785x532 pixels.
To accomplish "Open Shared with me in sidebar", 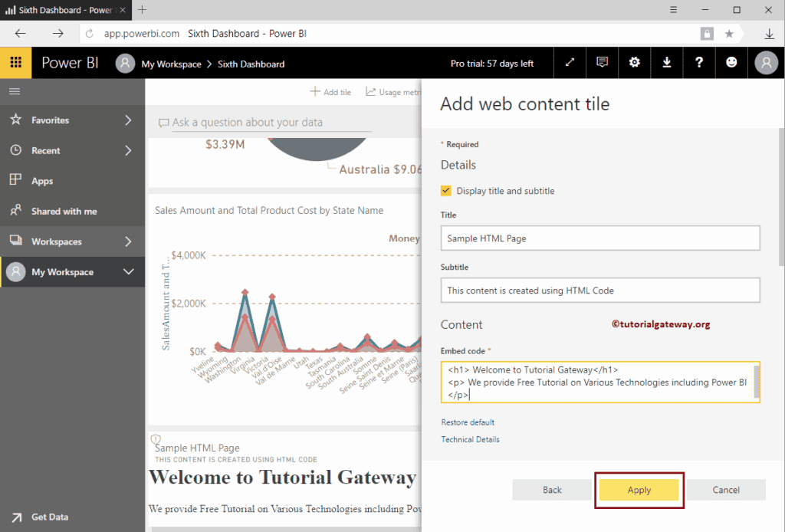I will coord(64,212).
